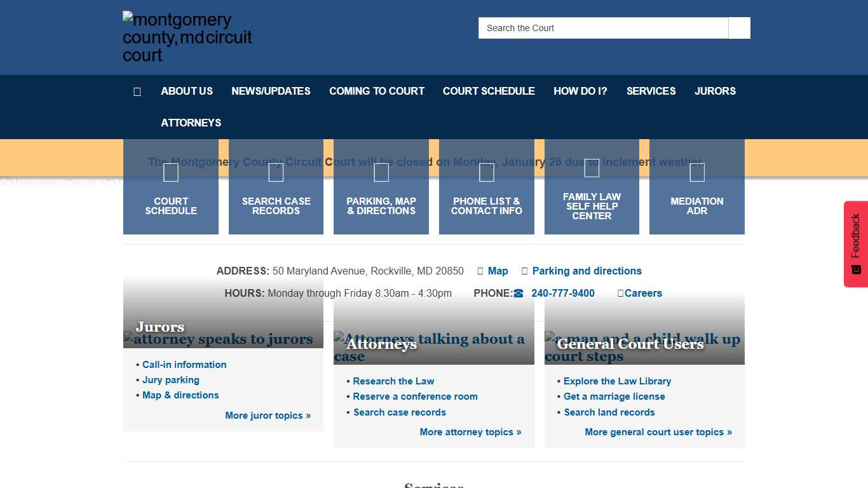Expand the Services navigation menu
868x488 pixels.
[651, 91]
